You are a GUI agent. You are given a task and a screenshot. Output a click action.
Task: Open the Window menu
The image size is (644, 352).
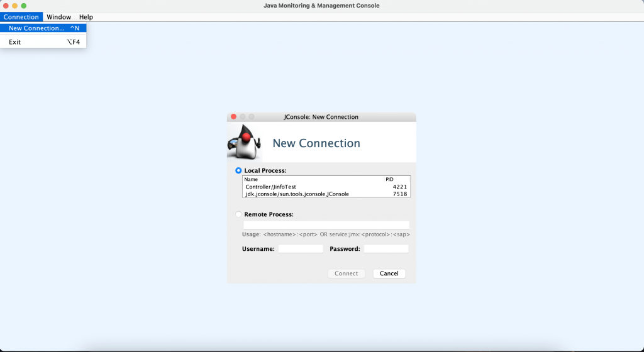pyautogui.click(x=58, y=17)
